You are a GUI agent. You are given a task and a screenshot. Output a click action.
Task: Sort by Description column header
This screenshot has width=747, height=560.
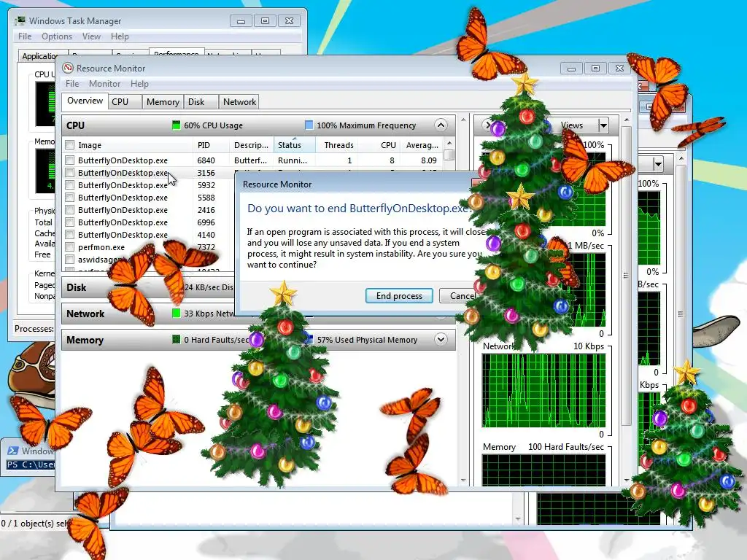point(251,145)
